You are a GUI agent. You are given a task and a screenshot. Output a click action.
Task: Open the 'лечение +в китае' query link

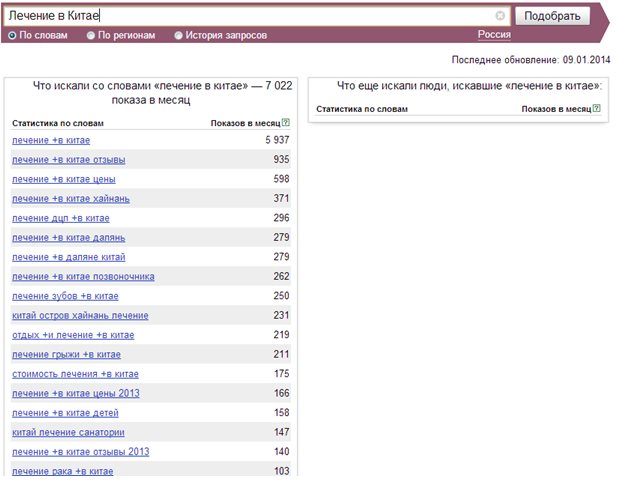(x=51, y=140)
